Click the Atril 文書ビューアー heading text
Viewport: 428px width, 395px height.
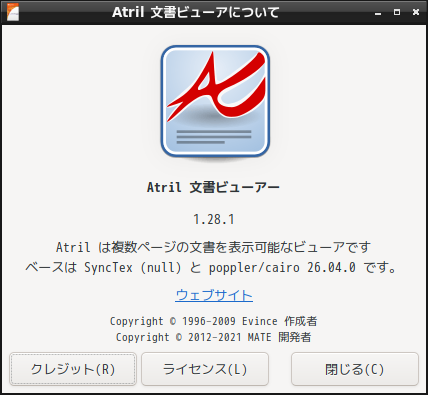(213, 187)
